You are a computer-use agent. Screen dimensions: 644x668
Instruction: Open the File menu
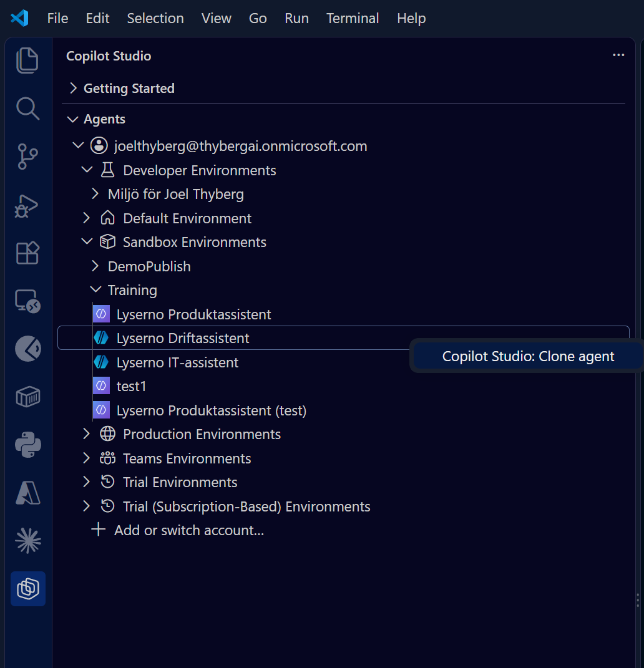pyautogui.click(x=57, y=18)
